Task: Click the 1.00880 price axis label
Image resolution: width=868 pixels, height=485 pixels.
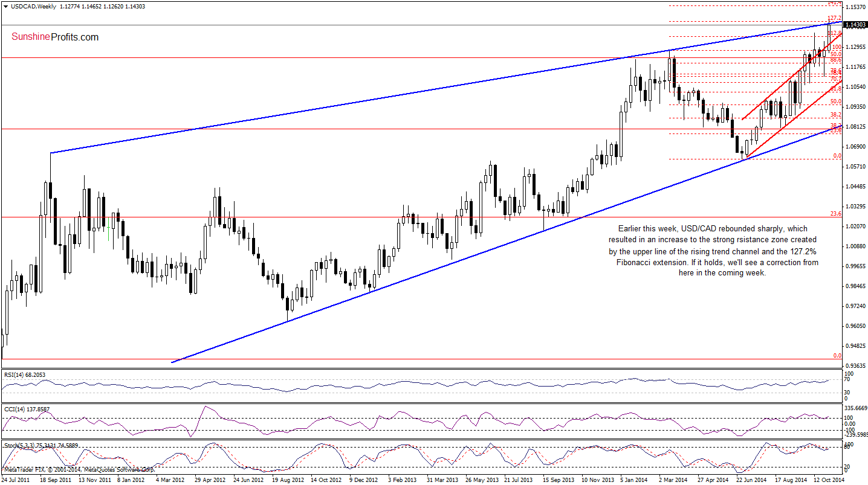Action: (x=855, y=246)
